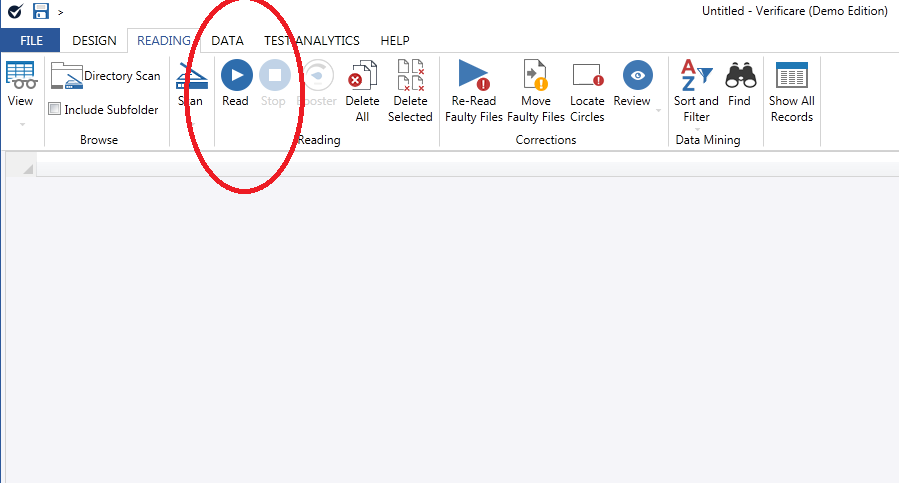
Task: Click the Show All Records icon
Action: pyautogui.click(x=792, y=75)
